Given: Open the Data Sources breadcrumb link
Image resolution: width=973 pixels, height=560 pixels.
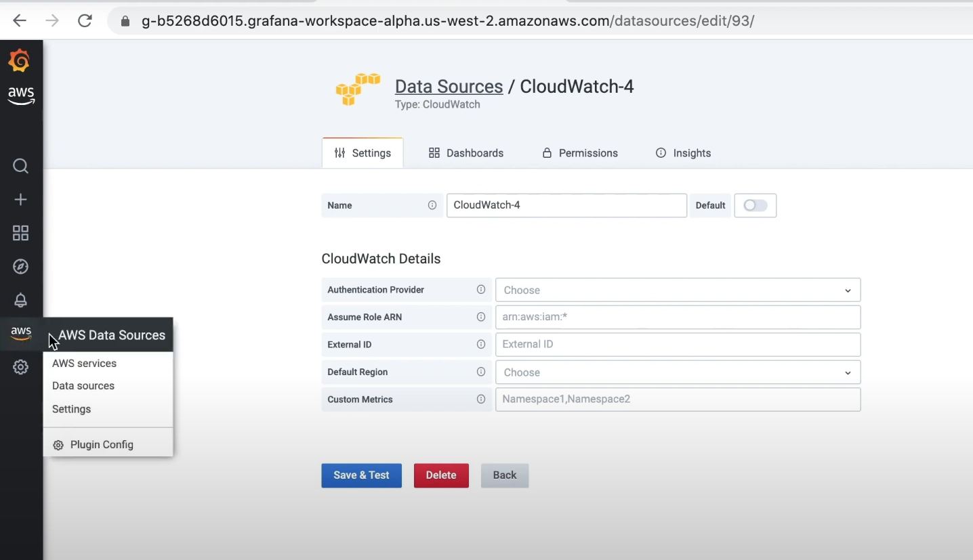Looking at the screenshot, I should 449,87.
